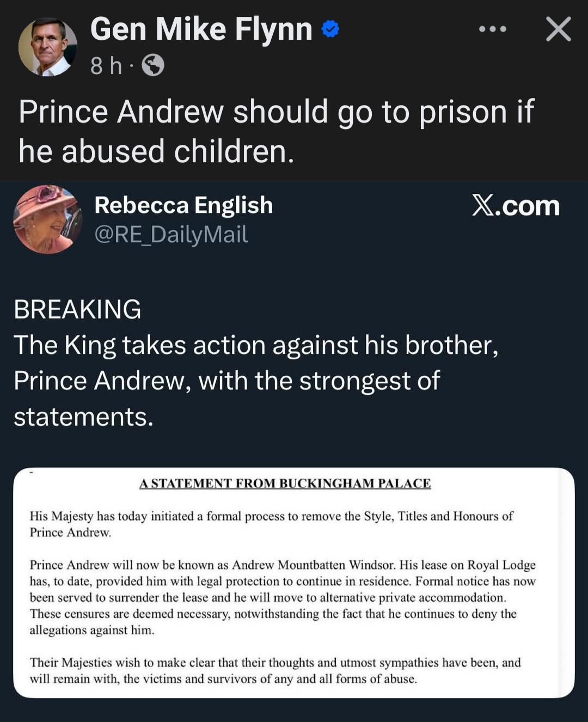Click tweet line ending with "strongest of"
Screen dimensions: 588x722
pyautogui.click(x=226, y=381)
